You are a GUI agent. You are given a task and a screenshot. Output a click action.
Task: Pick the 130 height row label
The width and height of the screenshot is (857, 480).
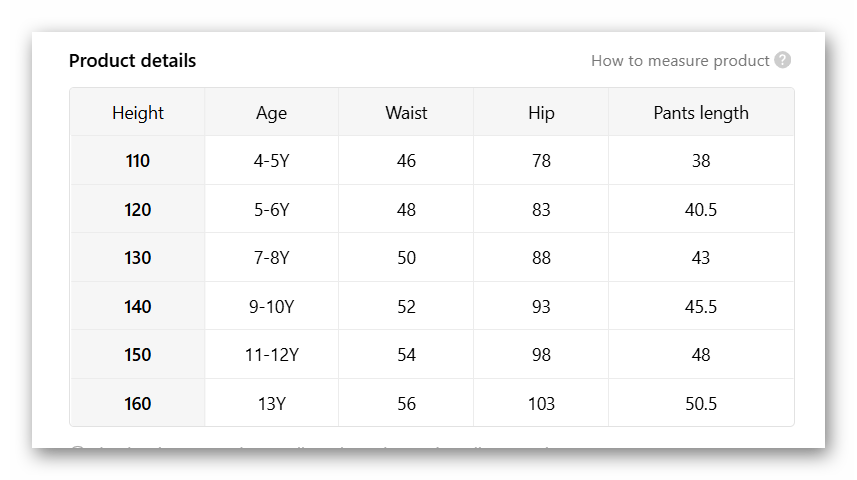tap(138, 258)
